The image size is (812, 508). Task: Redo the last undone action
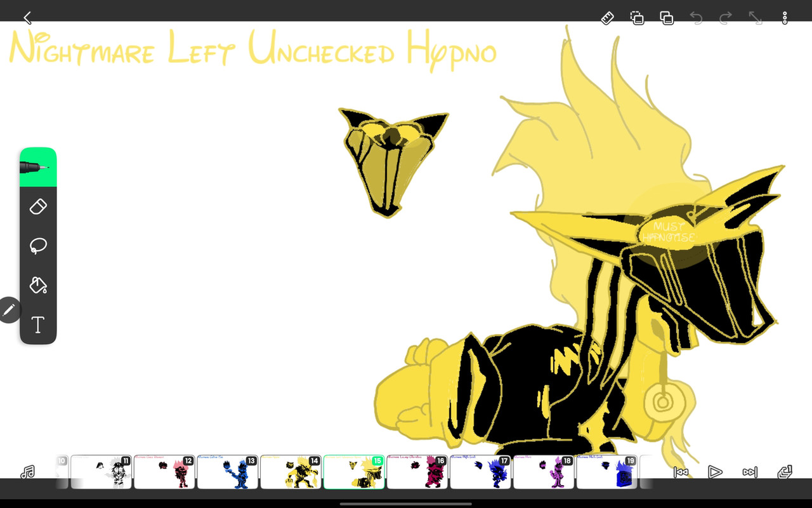coord(726,18)
